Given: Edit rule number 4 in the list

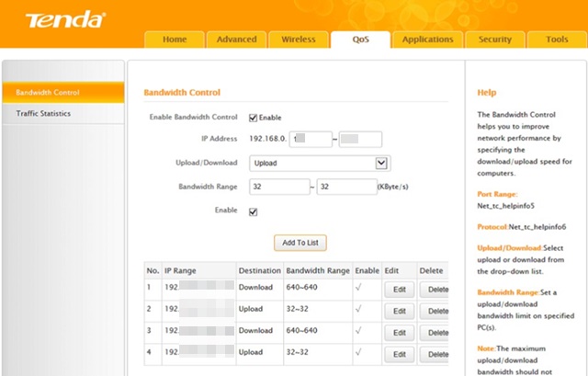Looking at the screenshot, I should [399, 354].
